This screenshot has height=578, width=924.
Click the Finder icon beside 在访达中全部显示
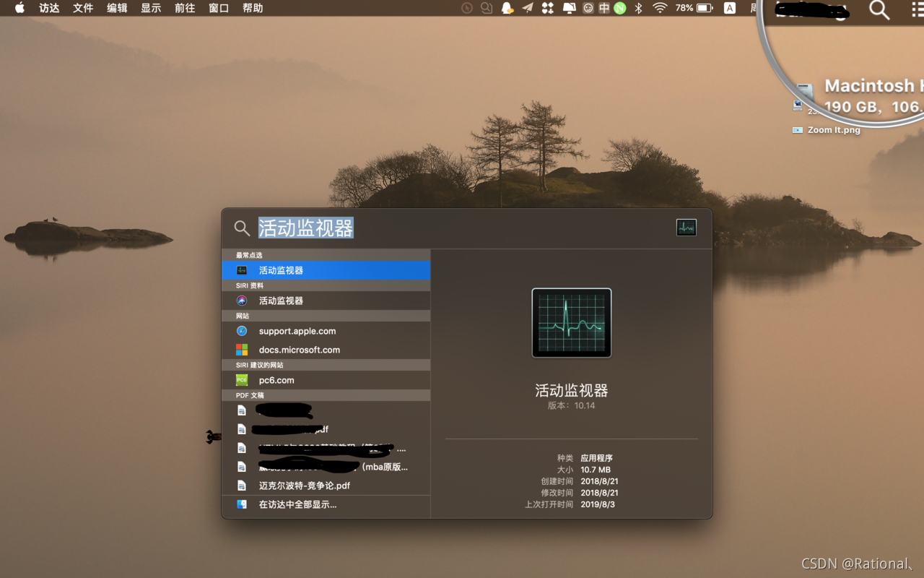[x=242, y=504]
